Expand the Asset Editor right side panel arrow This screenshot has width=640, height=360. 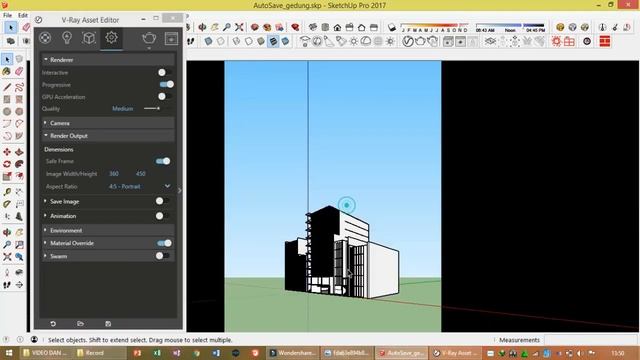pyautogui.click(x=180, y=190)
